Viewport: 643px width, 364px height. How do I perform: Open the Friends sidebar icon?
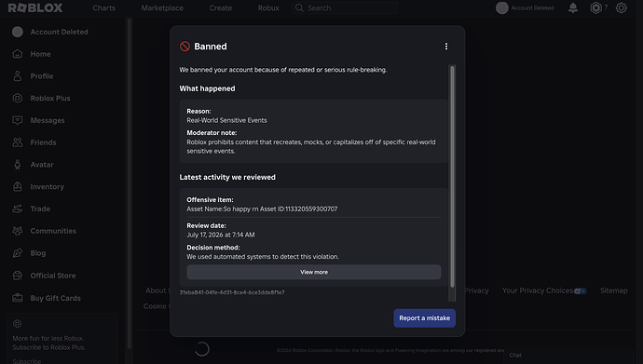click(x=18, y=142)
